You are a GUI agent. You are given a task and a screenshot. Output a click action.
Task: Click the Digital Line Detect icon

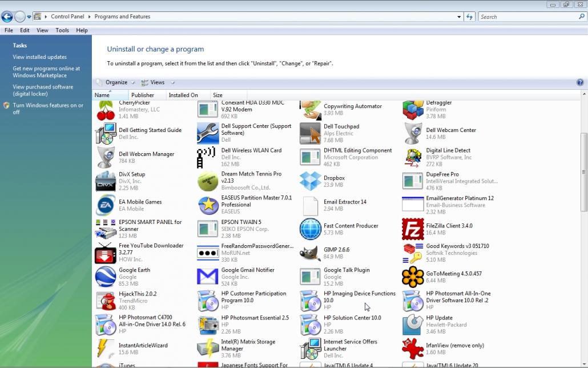(413, 157)
